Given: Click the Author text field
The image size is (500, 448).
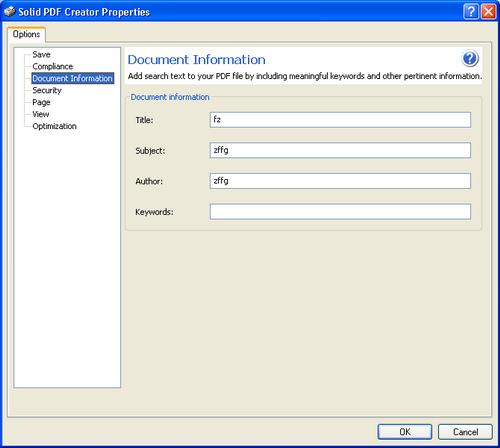Looking at the screenshot, I should [340, 181].
